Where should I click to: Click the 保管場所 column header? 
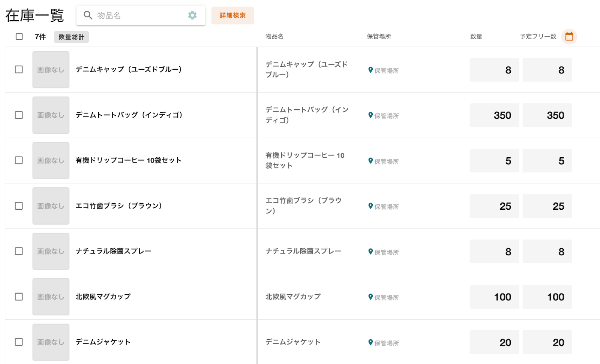tap(379, 36)
